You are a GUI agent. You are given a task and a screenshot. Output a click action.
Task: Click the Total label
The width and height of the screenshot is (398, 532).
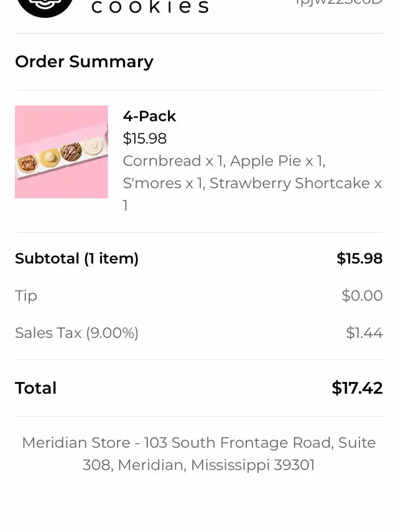click(x=35, y=388)
